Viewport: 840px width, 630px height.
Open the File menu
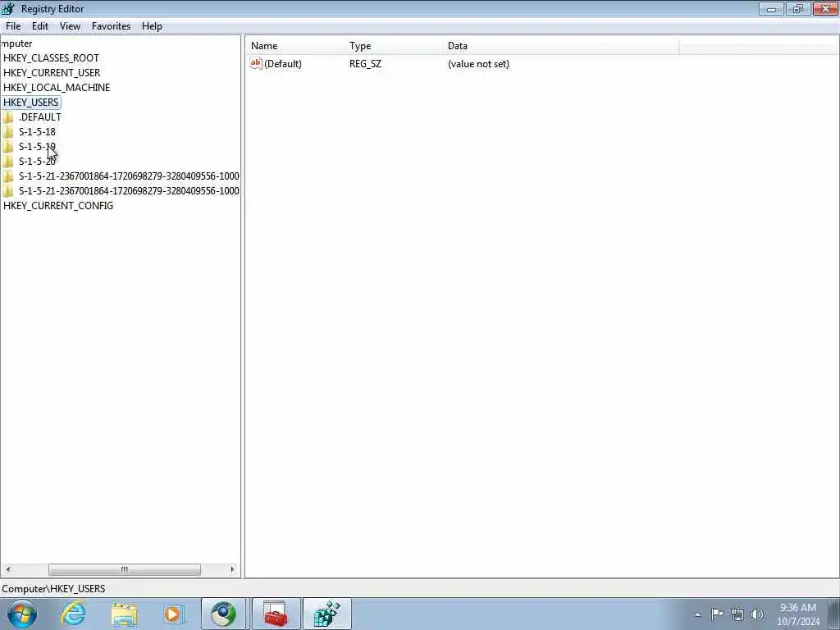(13, 26)
